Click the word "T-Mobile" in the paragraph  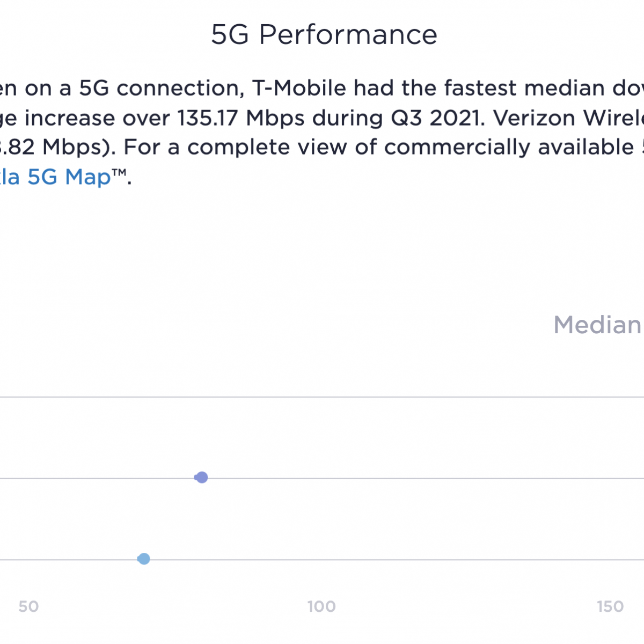click(x=299, y=88)
